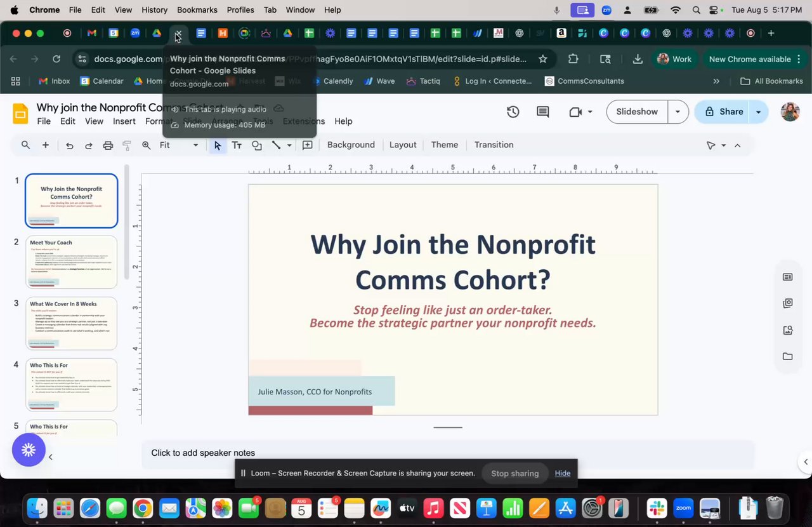Click the Join a call camera icon
The height and width of the screenshot is (527, 812).
click(575, 112)
